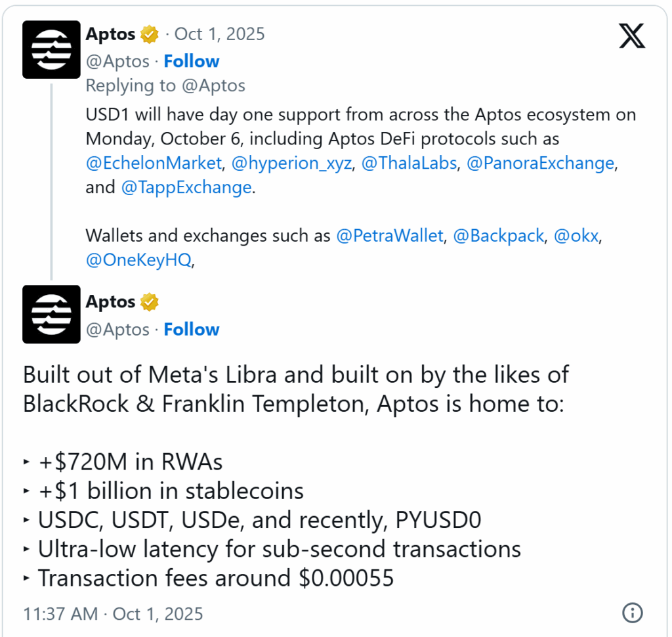This screenshot has width=672, height=637.
Task: Click the 11:37 AM timestamp link
Action: click(112, 614)
